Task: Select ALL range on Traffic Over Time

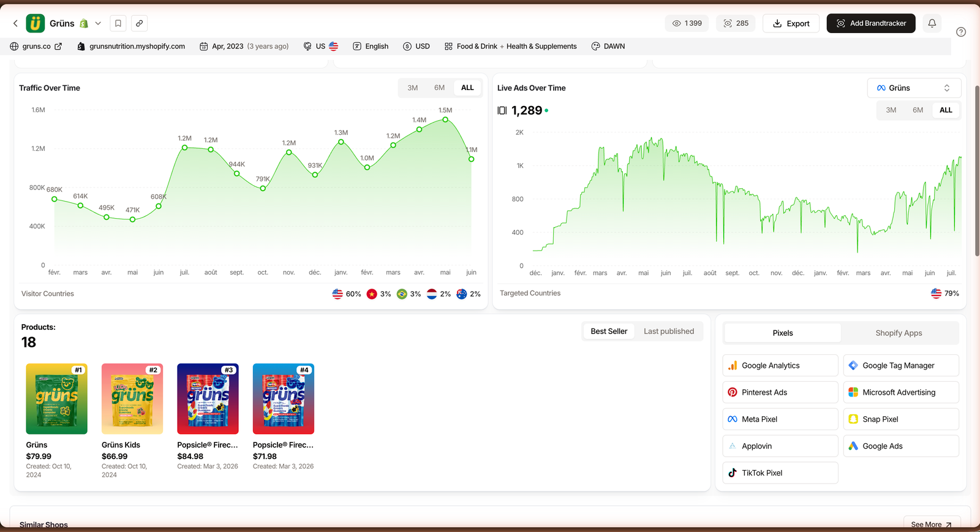Action: [467, 88]
